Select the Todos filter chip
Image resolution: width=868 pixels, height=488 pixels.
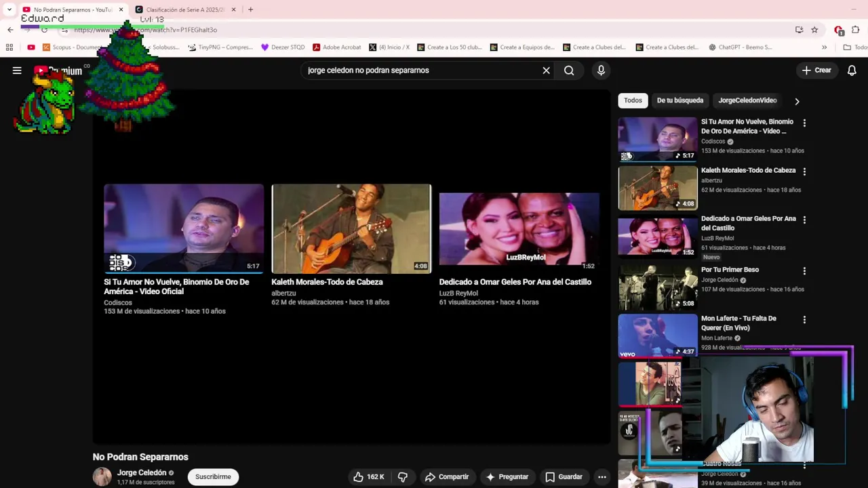633,100
